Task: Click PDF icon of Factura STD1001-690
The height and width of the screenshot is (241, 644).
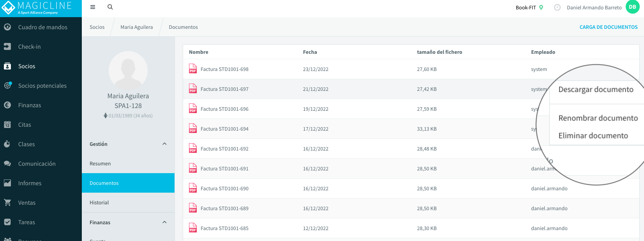Action: 193,188
